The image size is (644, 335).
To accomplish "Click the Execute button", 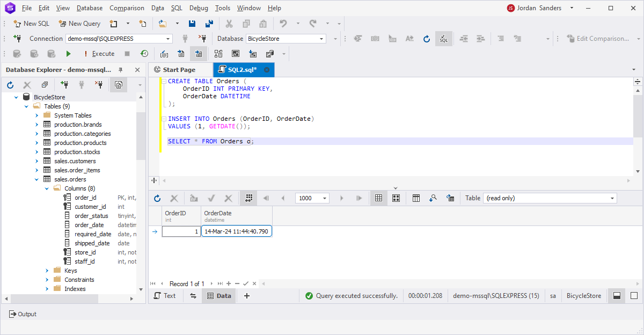I will (x=99, y=54).
